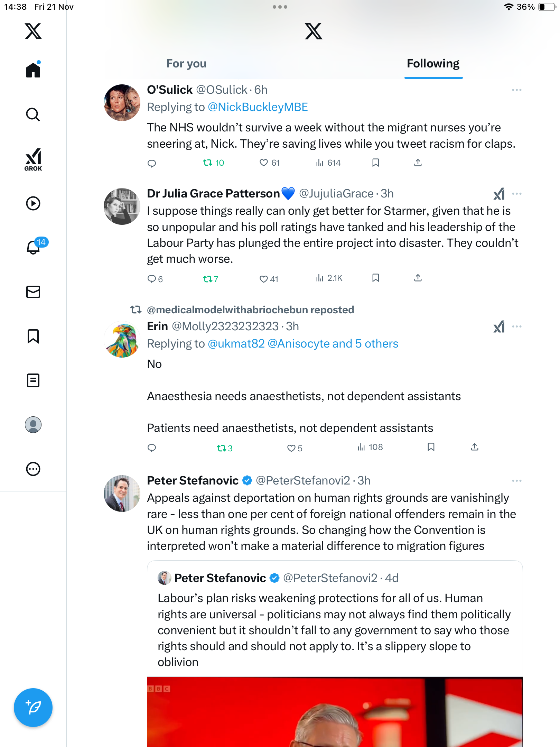Open Peter Stefanovic's profile avatar
This screenshot has height=747, width=560.
[x=122, y=494]
